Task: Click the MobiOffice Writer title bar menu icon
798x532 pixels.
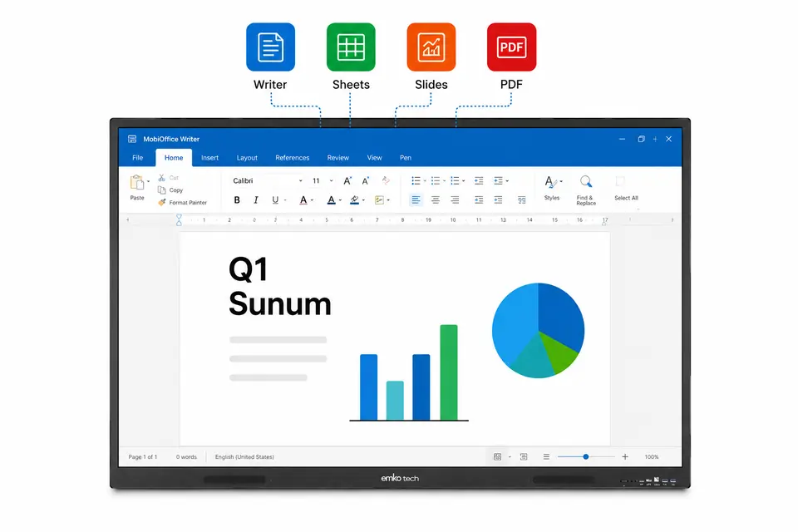Action: 132,139
